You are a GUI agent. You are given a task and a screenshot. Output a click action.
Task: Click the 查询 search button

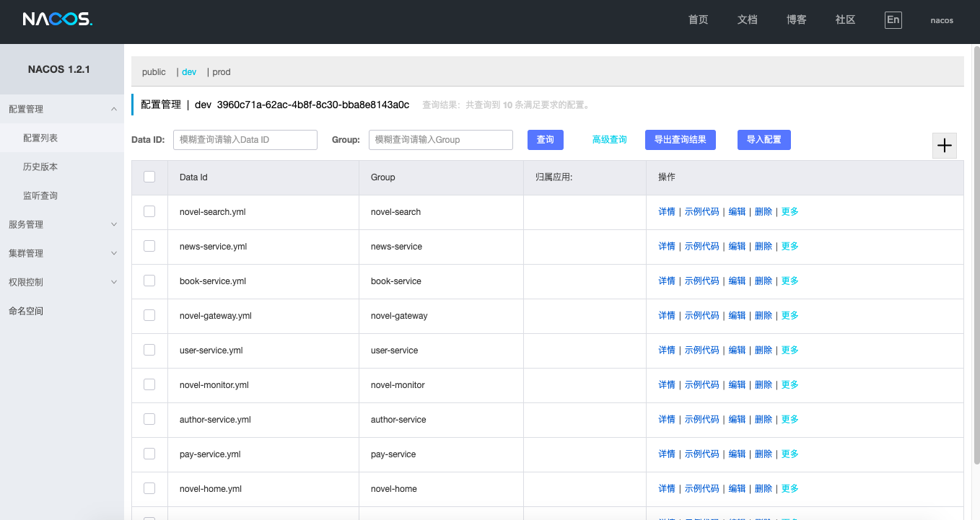(546, 140)
